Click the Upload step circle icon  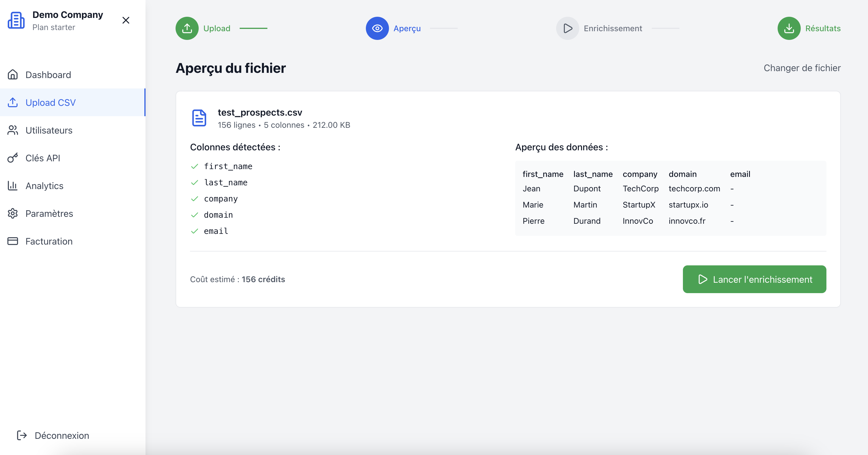click(187, 28)
